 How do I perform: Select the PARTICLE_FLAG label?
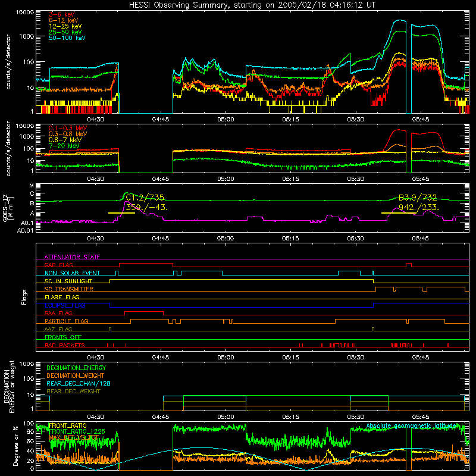(67, 321)
